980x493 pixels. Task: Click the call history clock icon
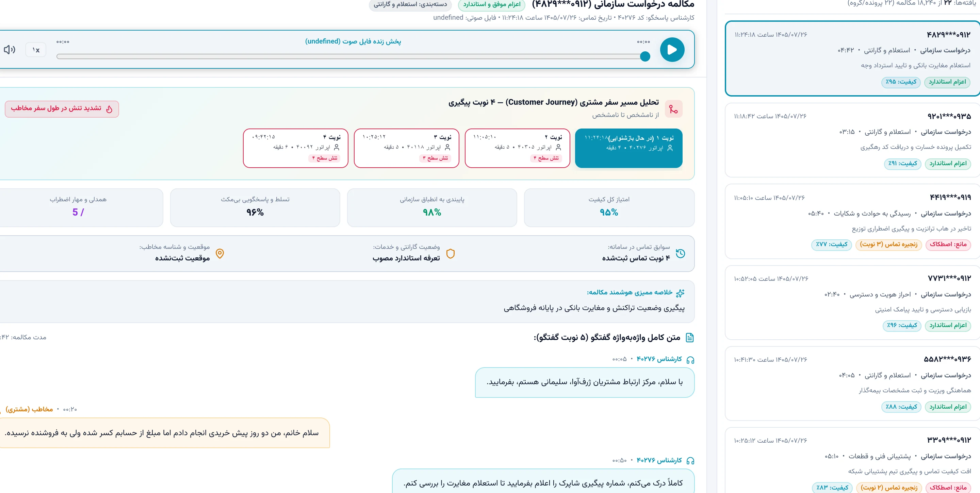680,254
